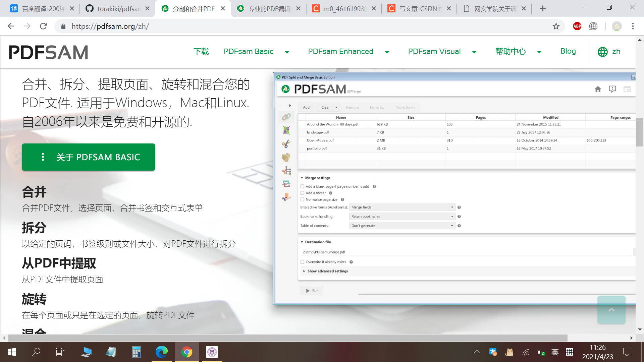
Task: Expand PDFsam Enhanced navigation dropdown
Action: (387, 52)
